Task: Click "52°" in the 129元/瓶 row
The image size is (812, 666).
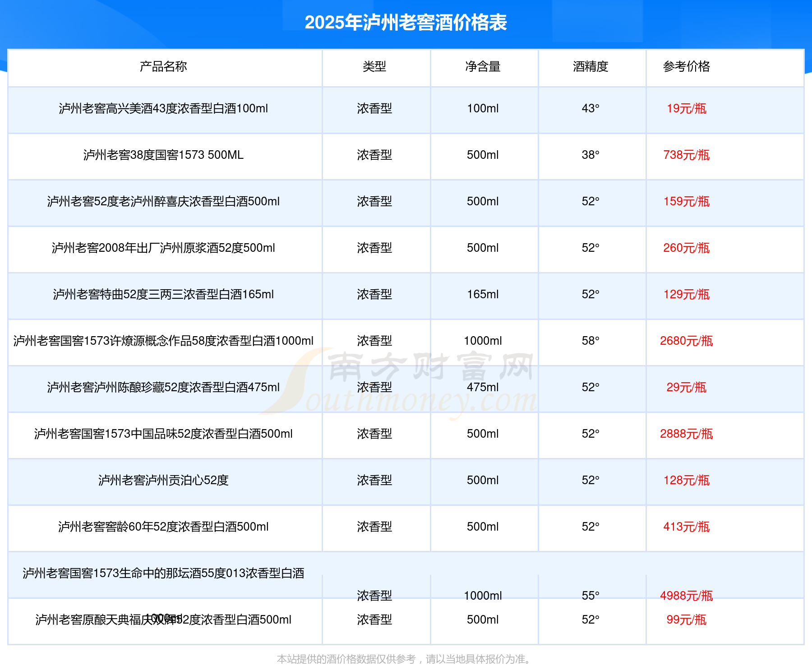Action: point(591,294)
